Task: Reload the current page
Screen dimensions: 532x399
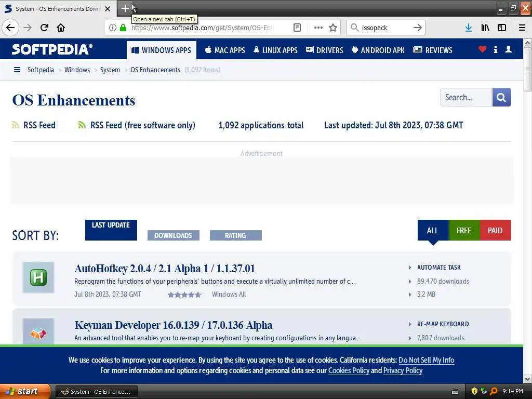Action: click(44, 28)
